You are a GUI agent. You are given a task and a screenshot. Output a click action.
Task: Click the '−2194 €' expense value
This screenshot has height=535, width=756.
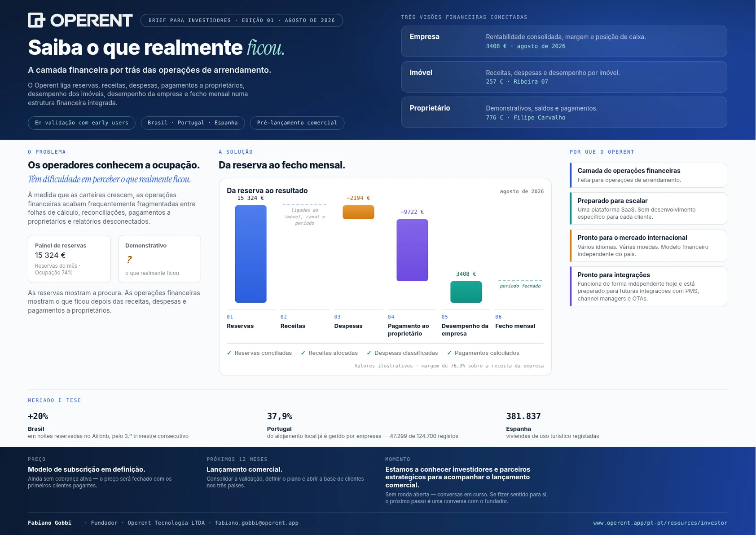point(358,198)
